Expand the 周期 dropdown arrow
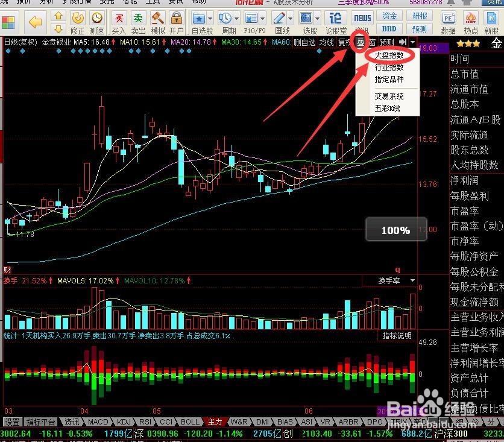The image size is (504, 442). tap(236, 18)
